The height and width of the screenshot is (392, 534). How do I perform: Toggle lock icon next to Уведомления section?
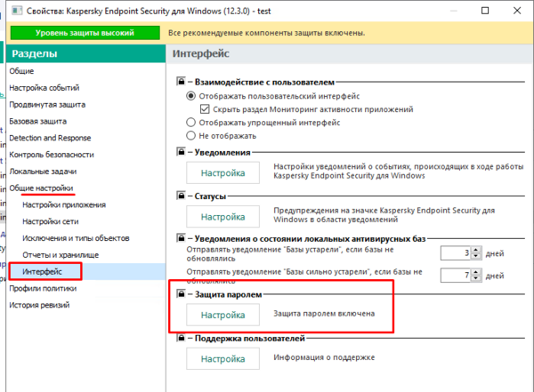click(x=181, y=151)
